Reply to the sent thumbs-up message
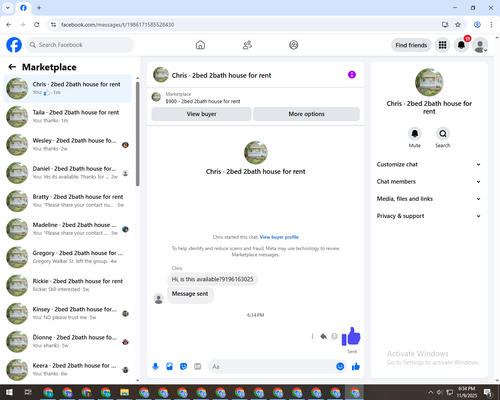Viewport: 500px width, 400px height. click(x=323, y=336)
